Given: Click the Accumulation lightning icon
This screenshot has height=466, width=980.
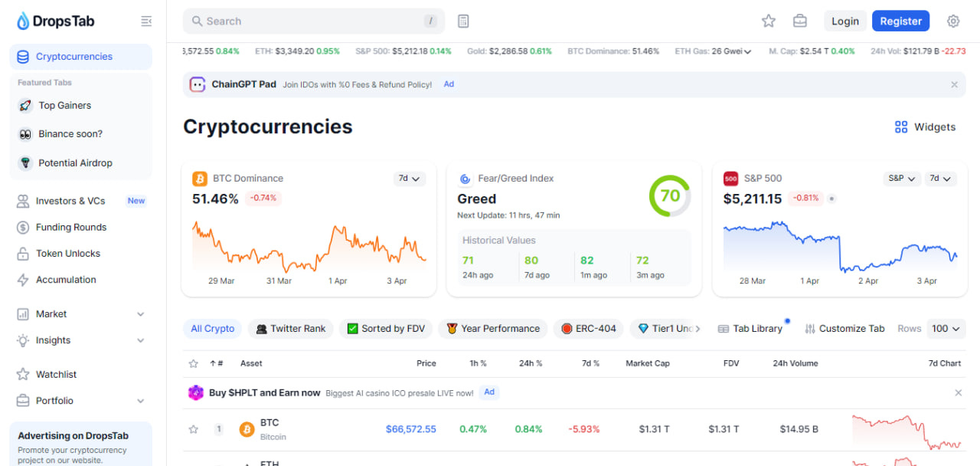Looking at the screenshot, I should click(x=23, y=281).
